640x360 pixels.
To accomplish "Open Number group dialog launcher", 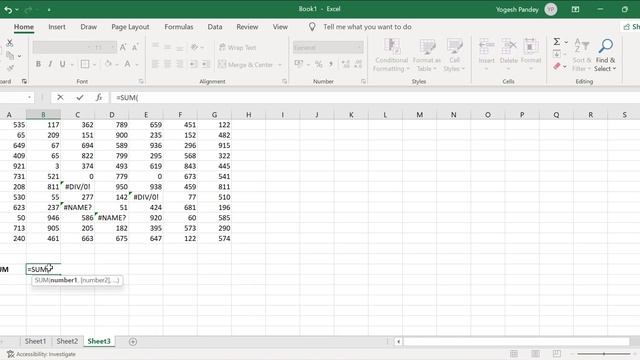I will pyautogui.click(x=363, y=82).
